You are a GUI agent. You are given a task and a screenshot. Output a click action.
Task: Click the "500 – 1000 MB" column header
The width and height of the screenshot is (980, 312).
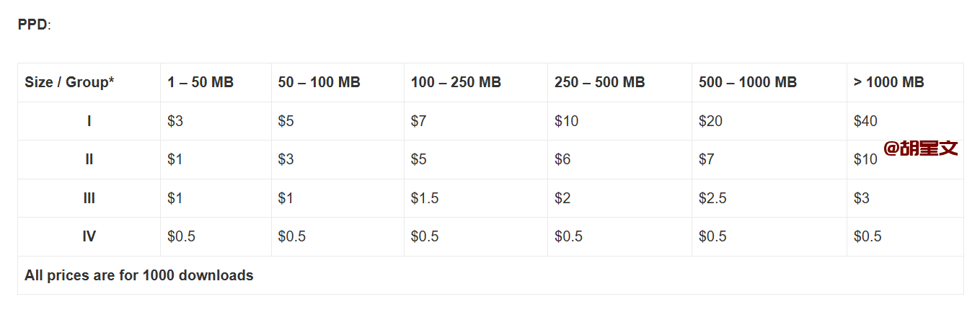pyautogui.click(x=747, y=82)
